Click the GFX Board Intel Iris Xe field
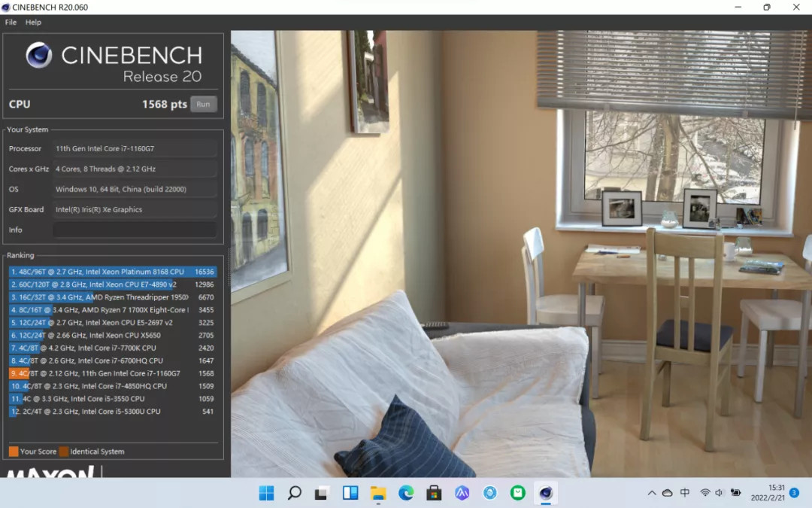 click(x=135, y=209)
